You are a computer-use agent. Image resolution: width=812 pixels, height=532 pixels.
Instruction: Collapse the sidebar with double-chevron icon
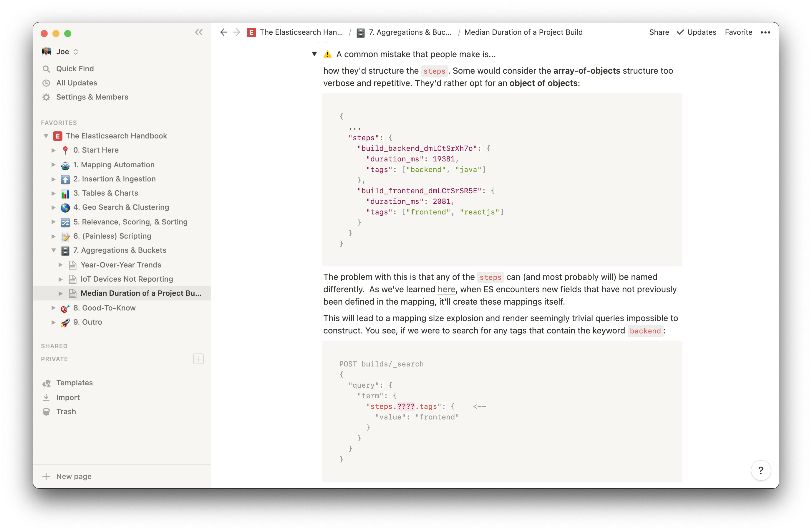(x=199, y=32)
